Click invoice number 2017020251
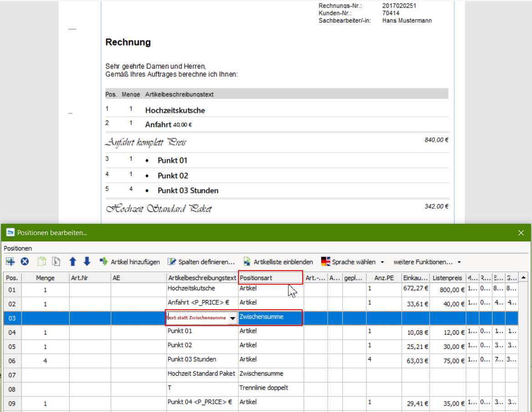The width and height of the screenshot is (532, 412). point(399,6)
